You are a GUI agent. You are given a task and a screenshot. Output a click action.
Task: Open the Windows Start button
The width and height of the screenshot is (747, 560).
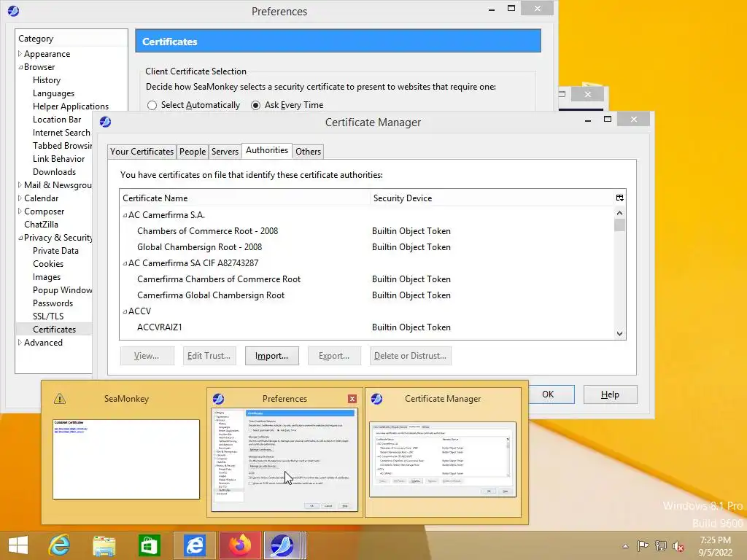[18, 545]
